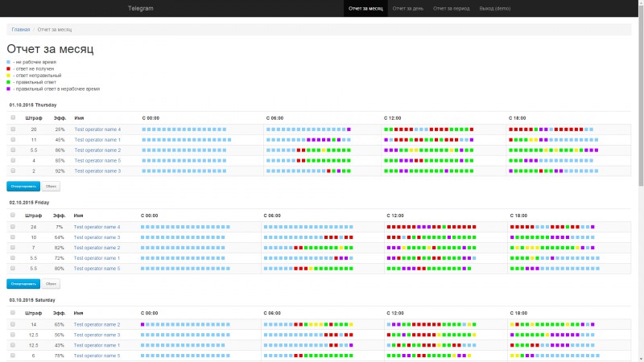Click the Сброс button below the Thursday table
644x362 pixels.
[x=51, y=187]
